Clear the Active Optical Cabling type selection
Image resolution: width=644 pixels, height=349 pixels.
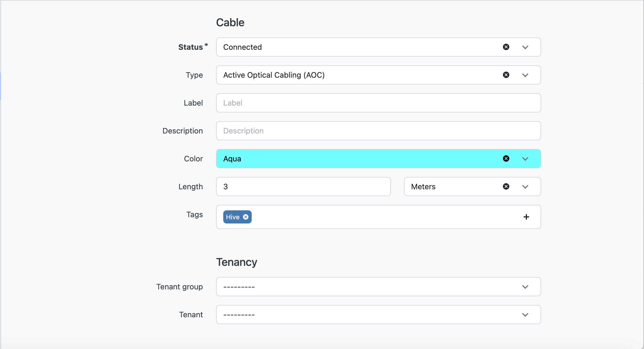point(506,75)
